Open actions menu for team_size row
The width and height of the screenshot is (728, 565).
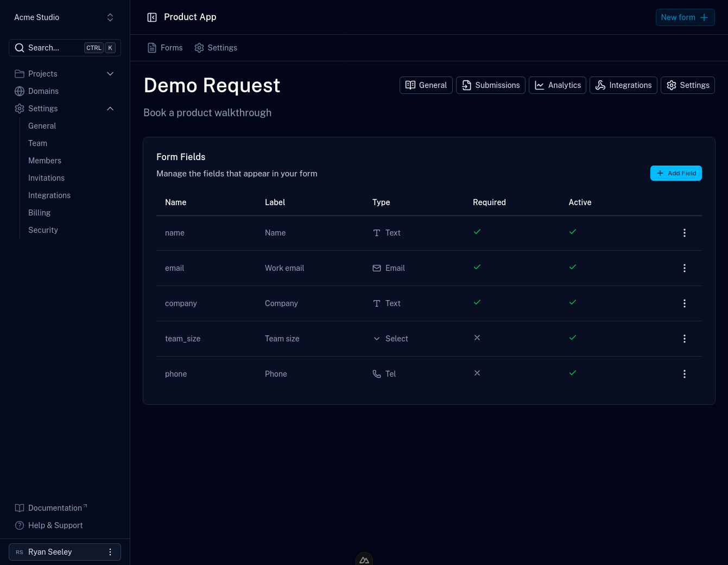(685, 339)
